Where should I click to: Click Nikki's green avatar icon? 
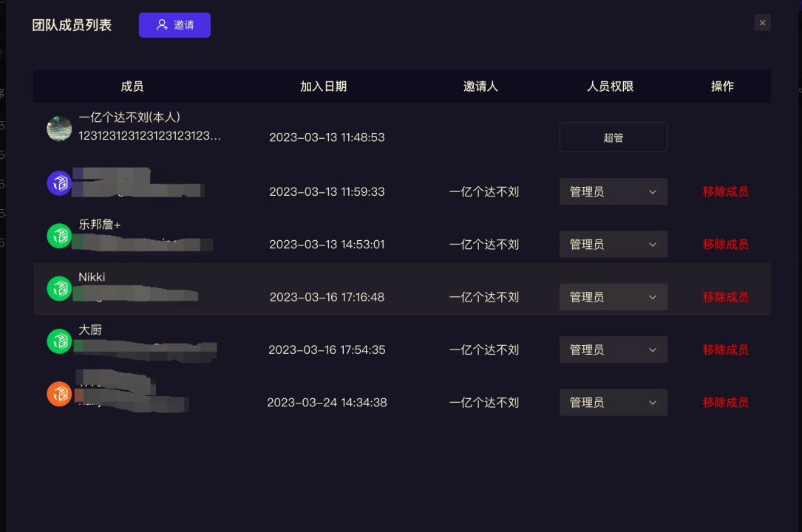[59, 288]
